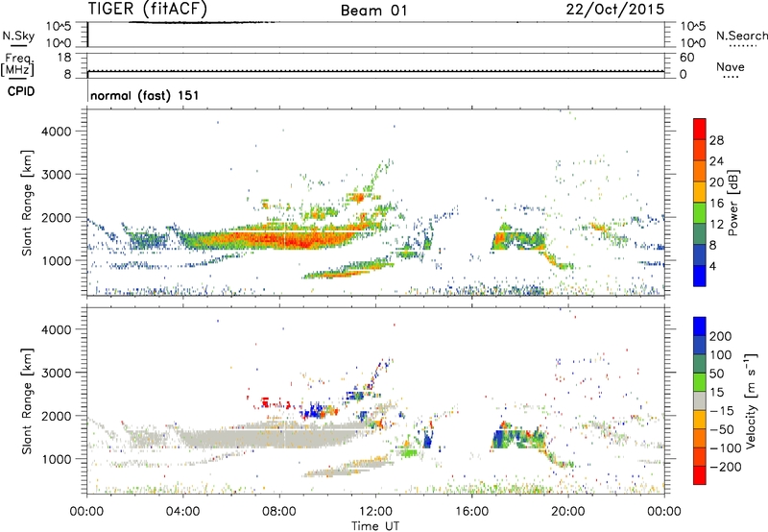Image resolution: width=768 pixels, height=532 pixels.
Task: Click the −100 label on Velocity colorbar
Action: pyautogui.click(x=726, y=447)
